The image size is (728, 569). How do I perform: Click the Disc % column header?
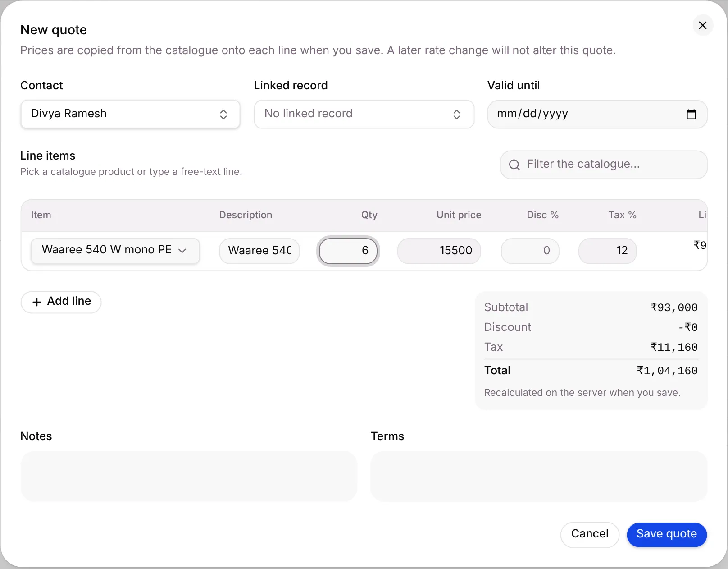[542, 215]
